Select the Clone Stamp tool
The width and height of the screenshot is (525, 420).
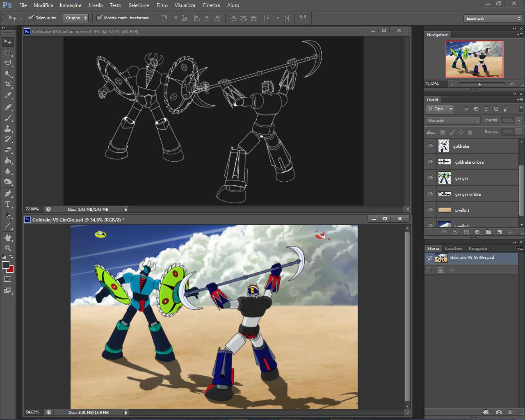[8, 128]
